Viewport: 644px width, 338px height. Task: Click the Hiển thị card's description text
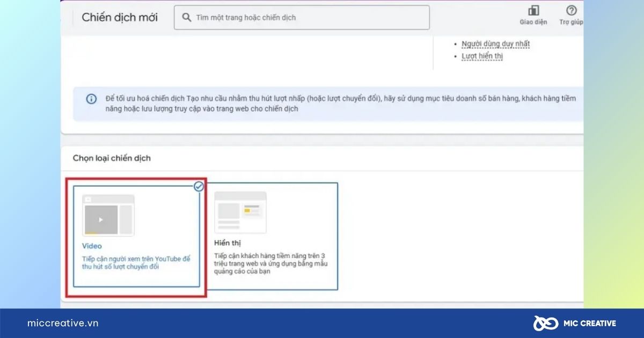(x=270, y=263)
